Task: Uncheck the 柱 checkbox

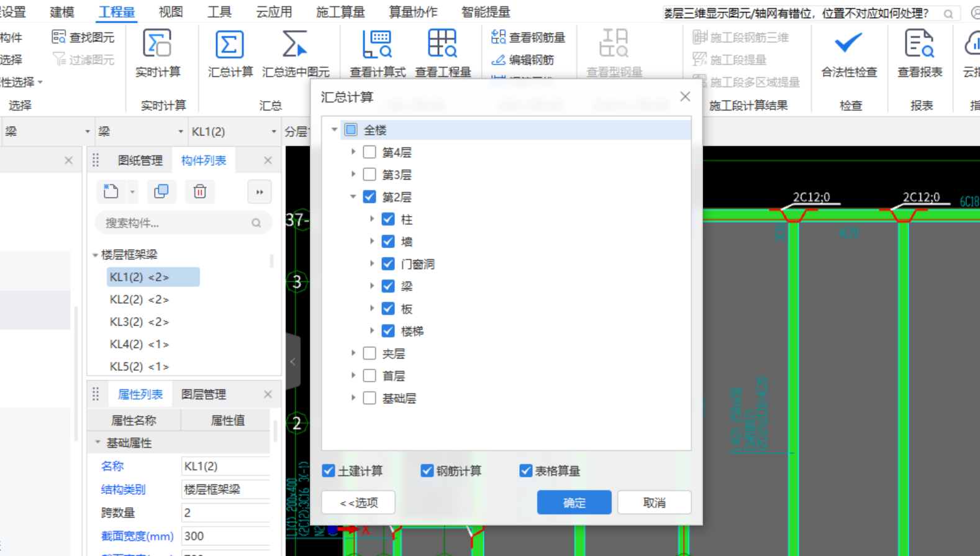Action: (x=388, y=219)
